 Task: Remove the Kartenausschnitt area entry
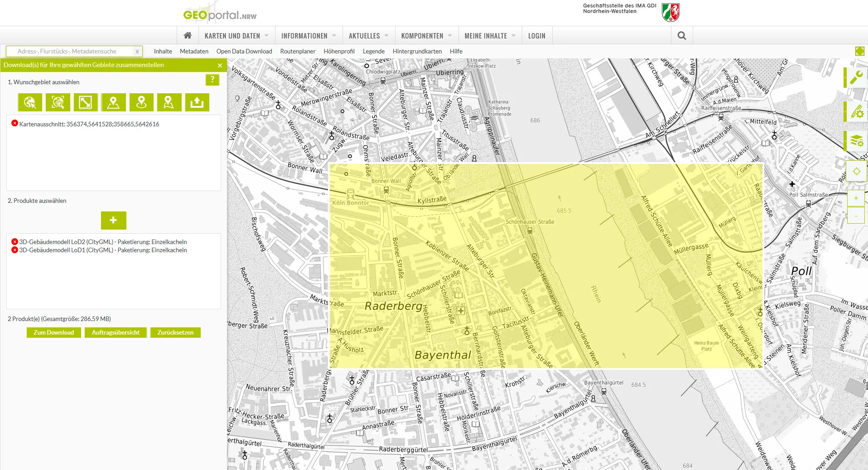[14, 123]
